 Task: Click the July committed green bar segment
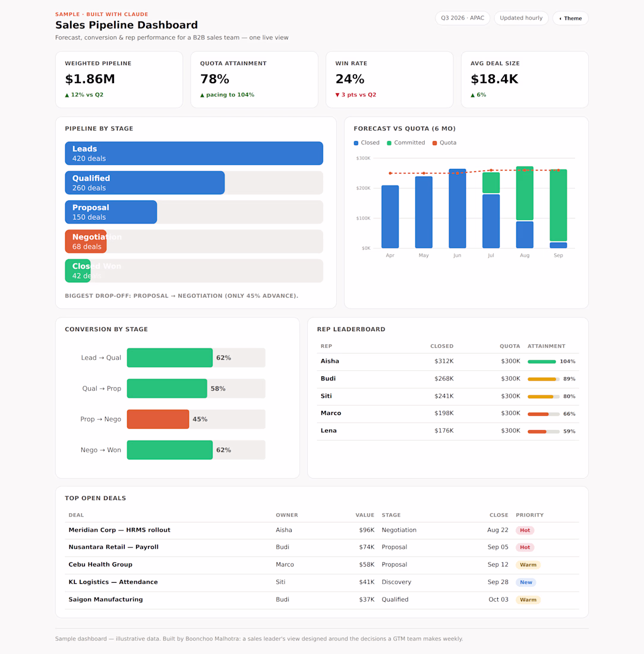pyautogui.click(x=491, y=183)
